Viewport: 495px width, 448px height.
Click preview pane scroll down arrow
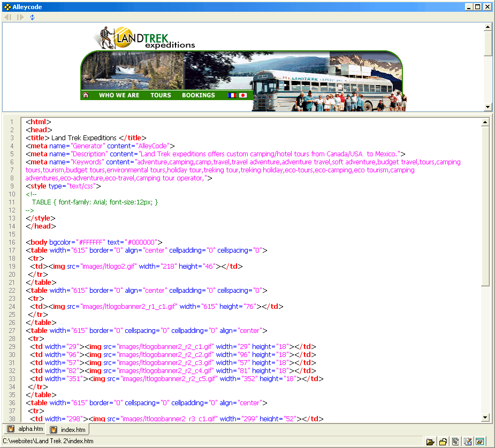tap(488, 107)
